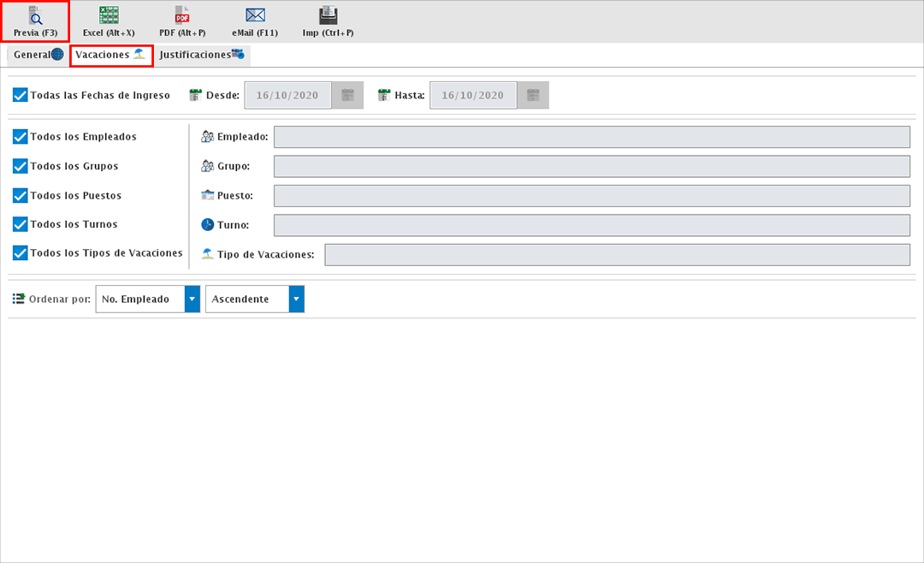Click the Previa preview magnifier icon
924x563 pixels.
point(36,15)
